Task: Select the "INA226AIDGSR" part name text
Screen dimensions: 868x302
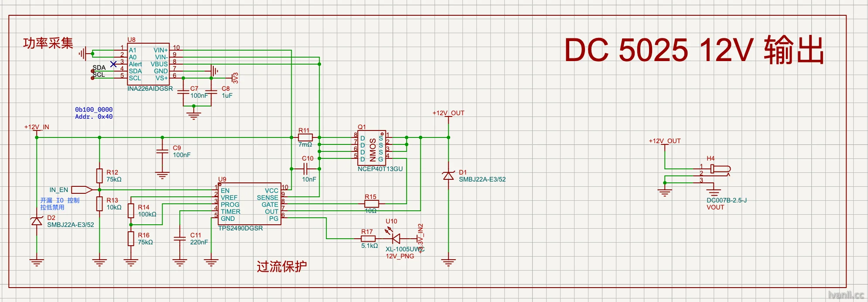Action: [x=150, y=89]
